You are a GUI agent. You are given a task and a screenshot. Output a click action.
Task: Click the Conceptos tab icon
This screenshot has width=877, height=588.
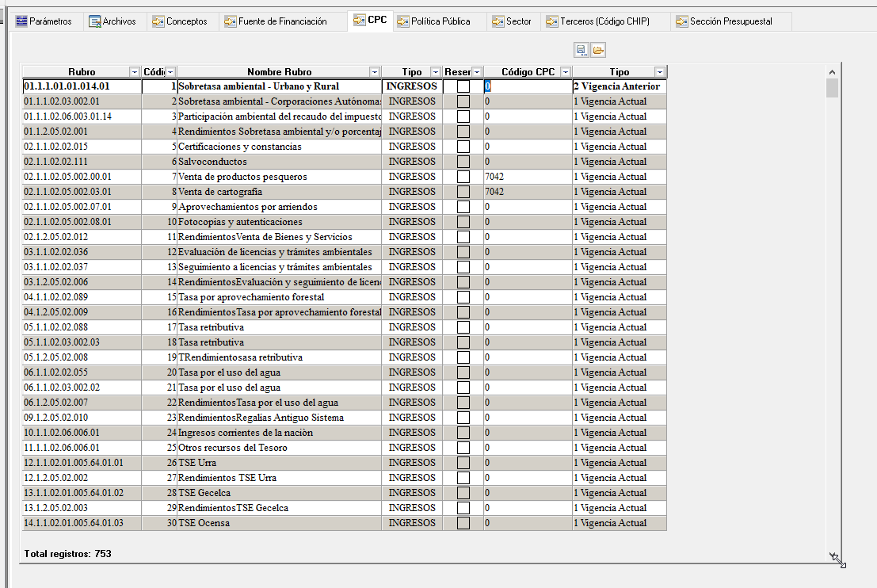click(x=158, y=21)
